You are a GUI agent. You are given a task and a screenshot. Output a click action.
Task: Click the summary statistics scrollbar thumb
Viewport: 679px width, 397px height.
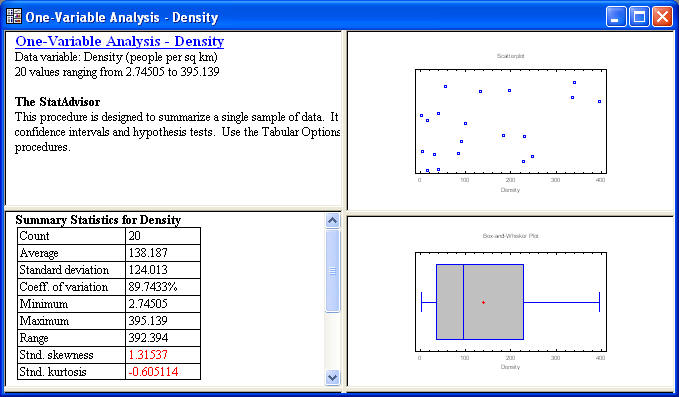pyautogui.click(x=332, y=271)
